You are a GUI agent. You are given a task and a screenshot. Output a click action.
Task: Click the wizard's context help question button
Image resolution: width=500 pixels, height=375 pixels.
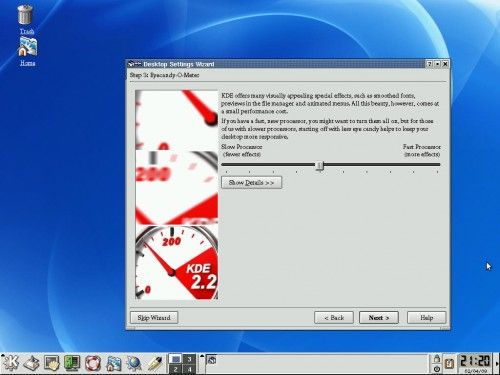[x=430, y=64]
